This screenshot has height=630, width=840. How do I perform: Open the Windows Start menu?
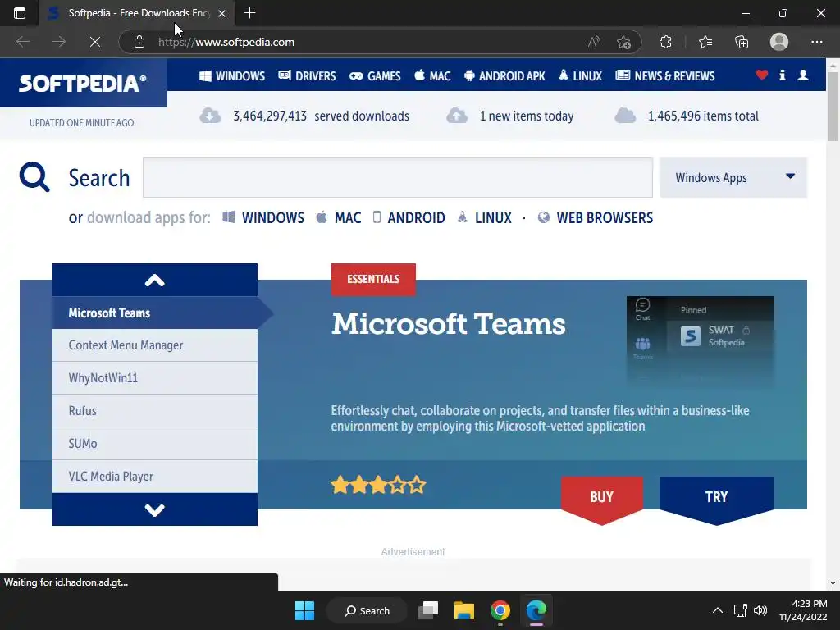point(304,610)
